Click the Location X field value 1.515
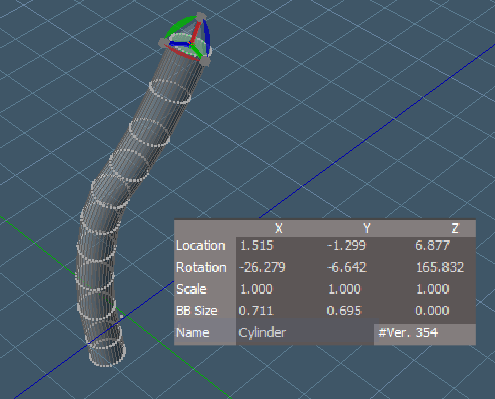Screen dimensions: 495x399 [256, 246]
